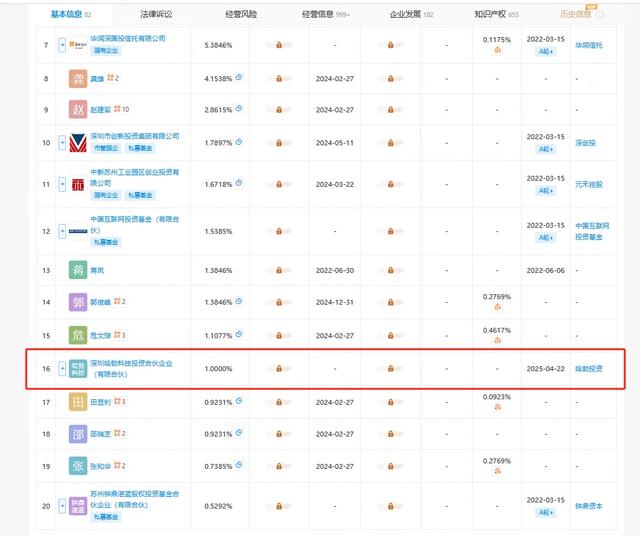
Task: Open the 经营信息 tab
Action: pos(326,14)
